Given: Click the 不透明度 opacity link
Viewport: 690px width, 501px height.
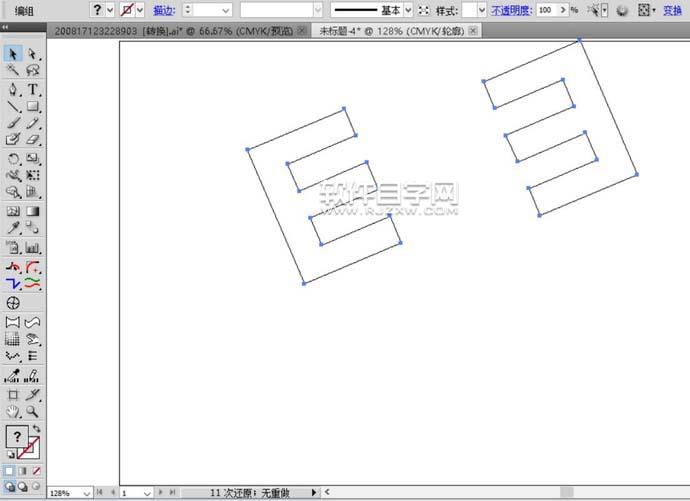Looking at the screenshot, I should click(x=511, y=10).
